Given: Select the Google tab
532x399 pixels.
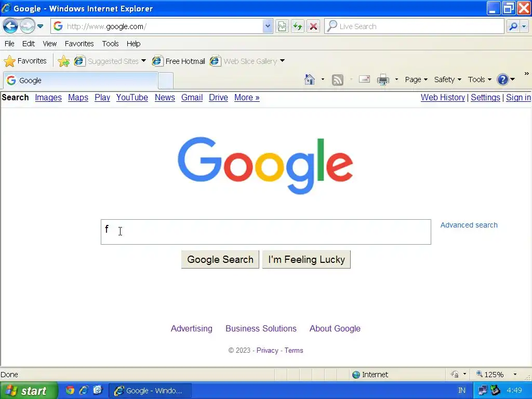Looking at the screenshot, I should (81, 81).
